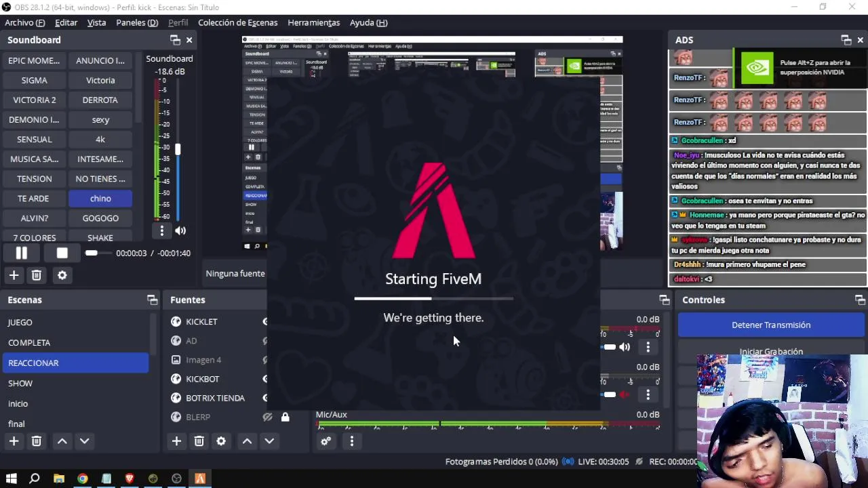Click the webcam overlay thumbnail
This screenshot has width=868, height=488.
(783, 420)
